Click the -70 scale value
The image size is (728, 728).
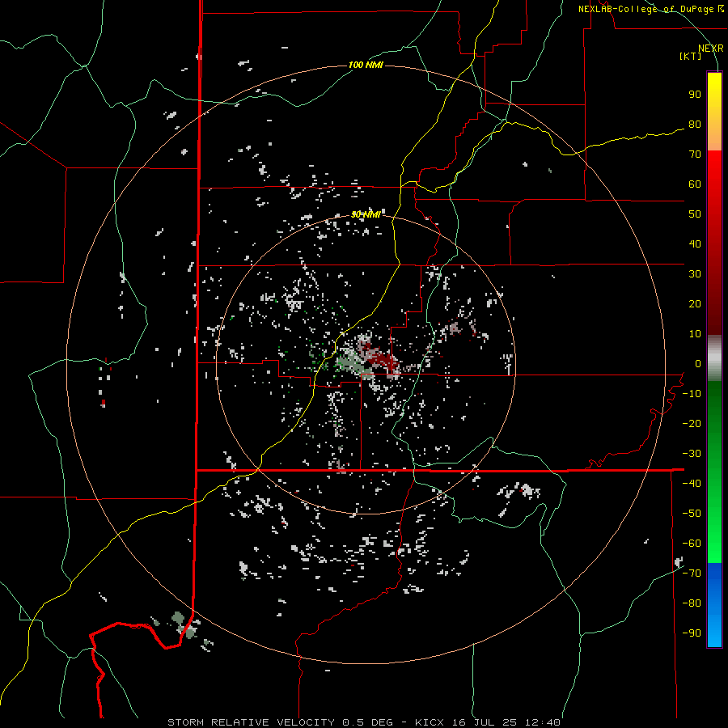click(x=692, y=574)
